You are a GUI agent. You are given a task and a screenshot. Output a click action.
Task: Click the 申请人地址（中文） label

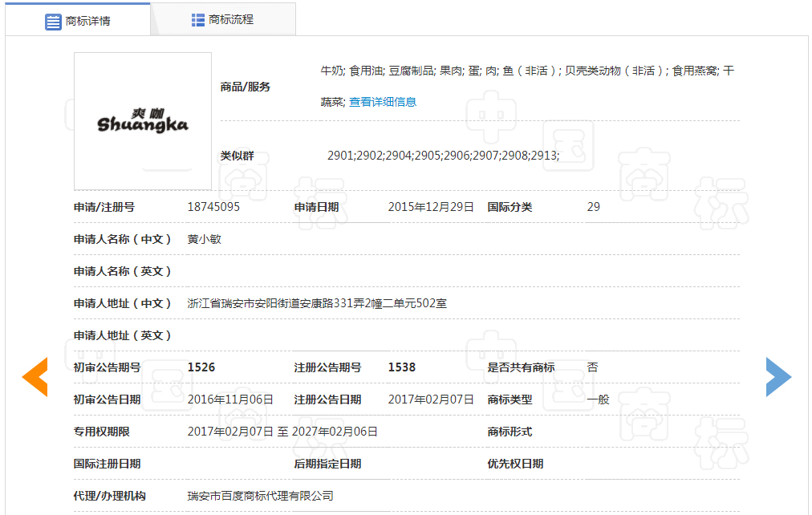point(122,303)
